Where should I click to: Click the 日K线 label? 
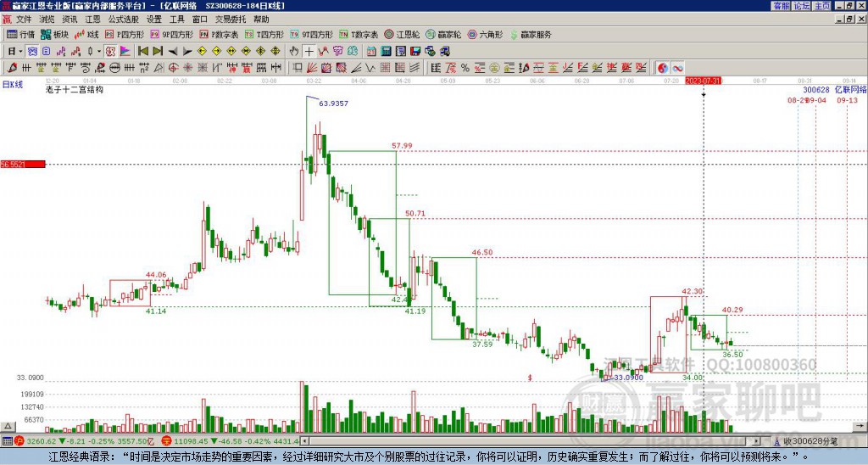tap(12, 85)
